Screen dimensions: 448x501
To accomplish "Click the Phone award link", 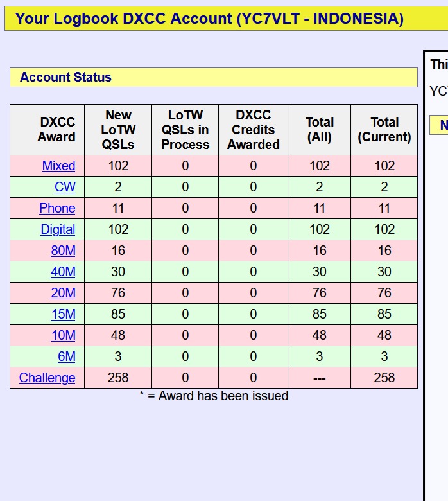I will pos(57,208).
